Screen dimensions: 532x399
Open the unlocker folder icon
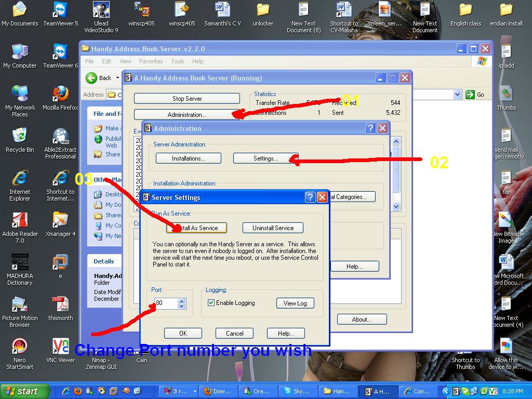tap(263, 14)
